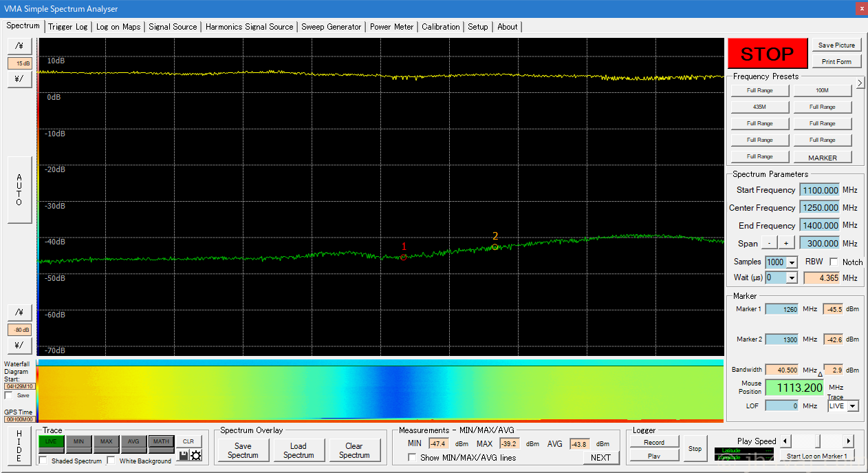Click the ¥/ button below 15 dB field
The image size is (868, 473).
coord(19,78)
